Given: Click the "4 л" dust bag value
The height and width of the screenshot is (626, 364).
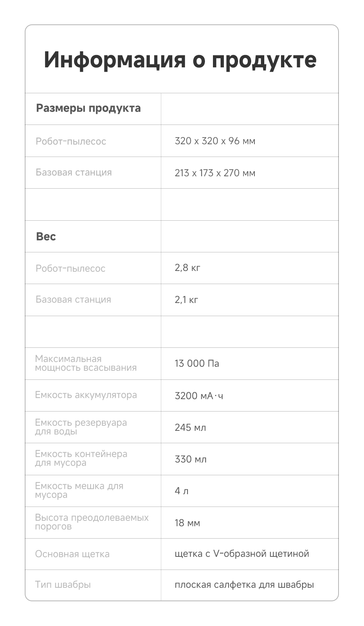Looking at the screenshot, I should 182,491.
